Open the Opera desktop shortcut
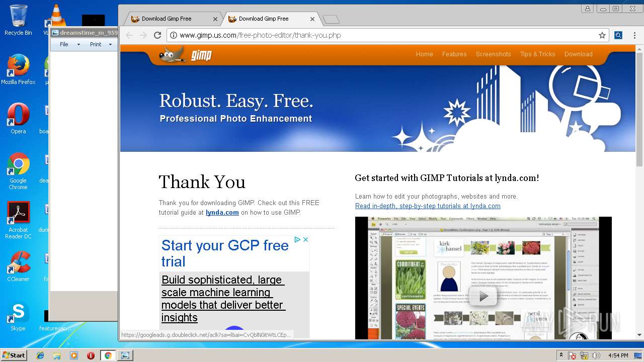Viewport: 644px width, 362px height. 18,119
